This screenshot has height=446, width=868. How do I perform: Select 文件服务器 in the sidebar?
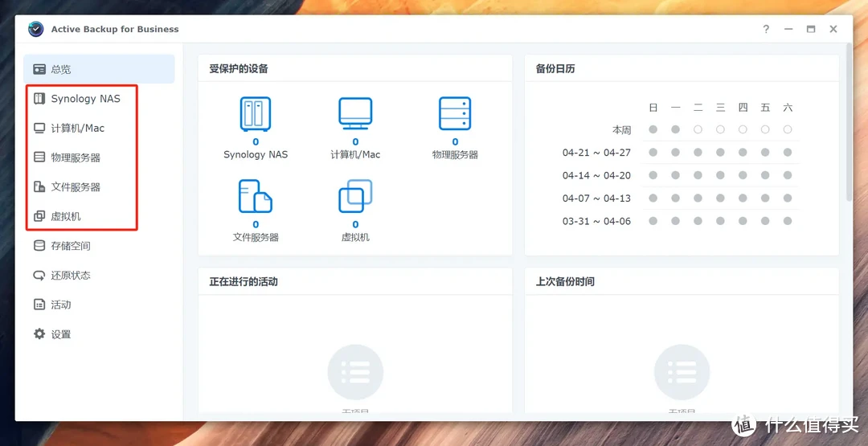(x=76, y=187)
